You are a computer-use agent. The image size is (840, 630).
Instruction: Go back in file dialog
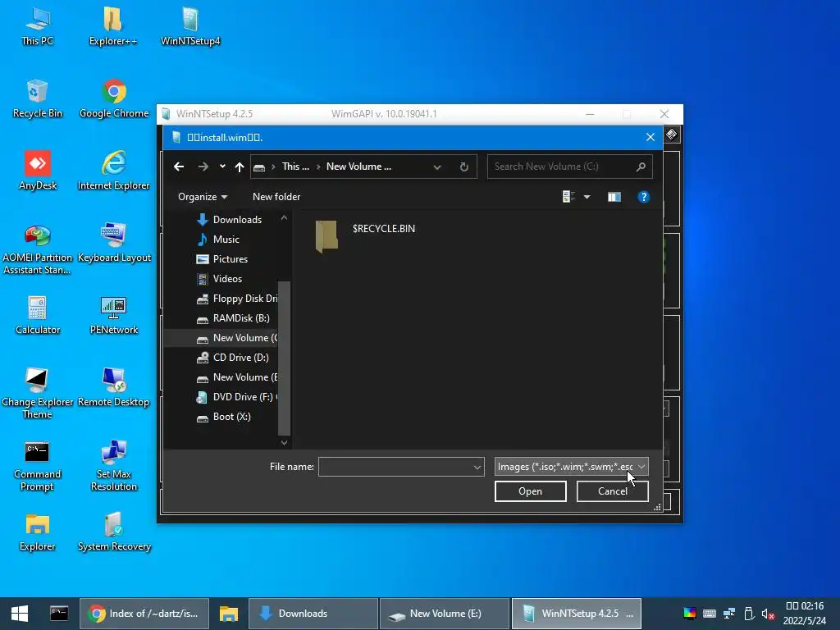[179, 167]
